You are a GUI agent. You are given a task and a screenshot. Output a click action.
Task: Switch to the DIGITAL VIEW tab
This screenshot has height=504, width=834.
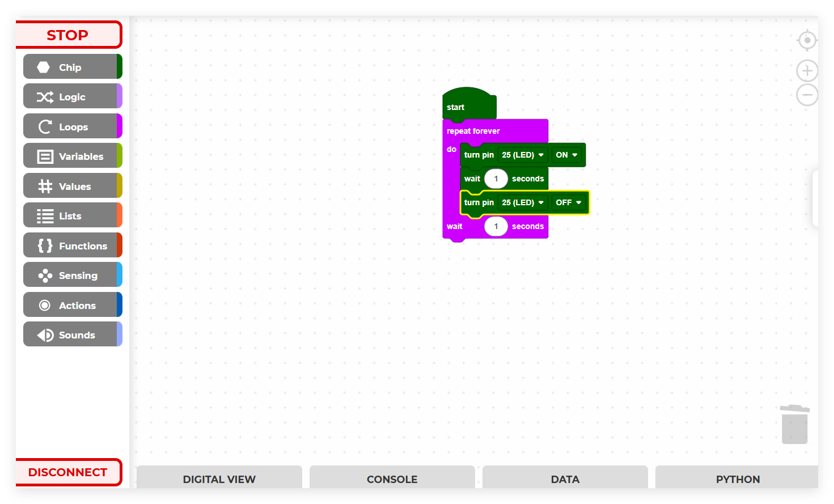pyautogui.click(x=219, y=478)
